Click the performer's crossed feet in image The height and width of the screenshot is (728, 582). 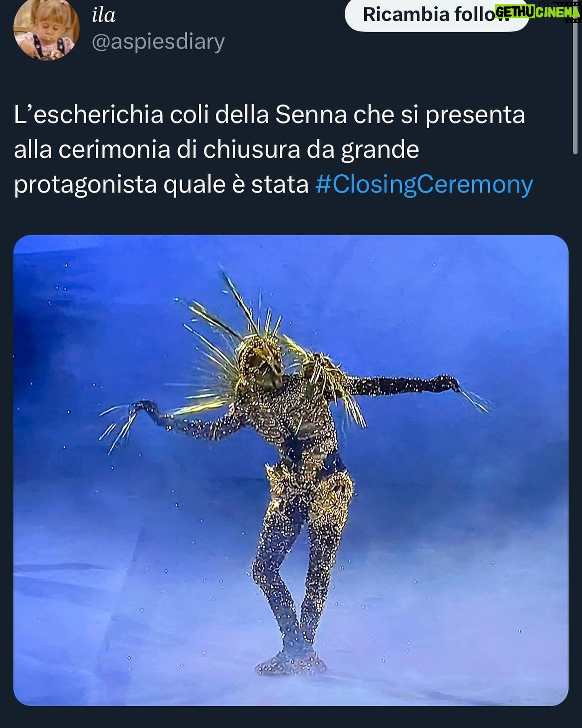coord(290,664)
